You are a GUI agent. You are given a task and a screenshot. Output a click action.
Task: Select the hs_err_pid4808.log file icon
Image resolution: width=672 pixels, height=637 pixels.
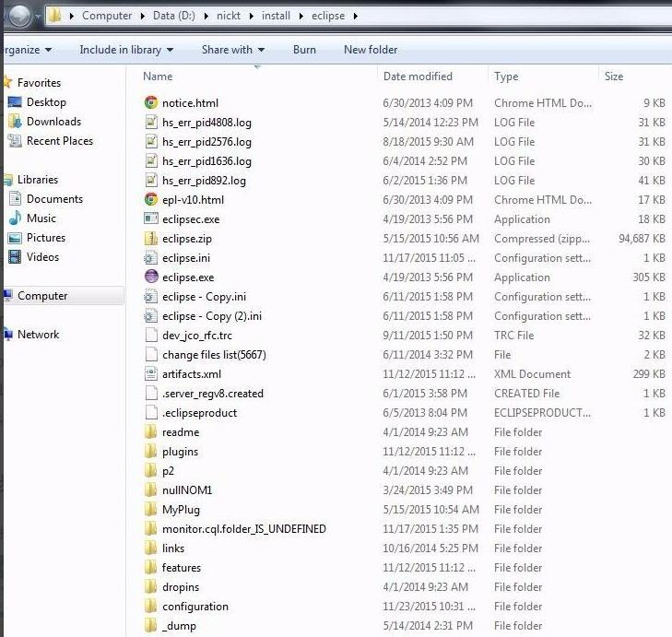click(151, 123)
